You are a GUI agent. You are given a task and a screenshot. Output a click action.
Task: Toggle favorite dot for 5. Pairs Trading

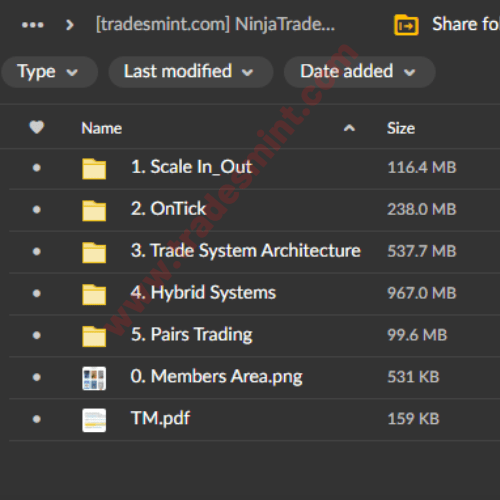37,335
